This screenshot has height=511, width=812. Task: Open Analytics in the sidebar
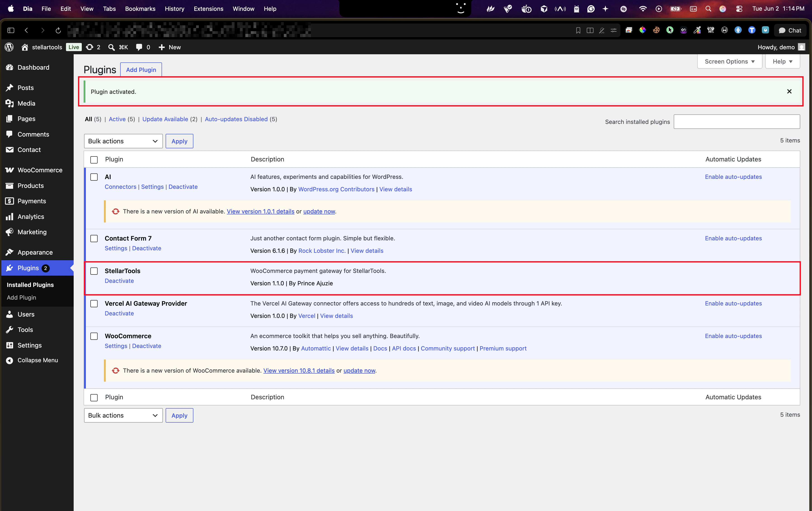tap(31, 217)
